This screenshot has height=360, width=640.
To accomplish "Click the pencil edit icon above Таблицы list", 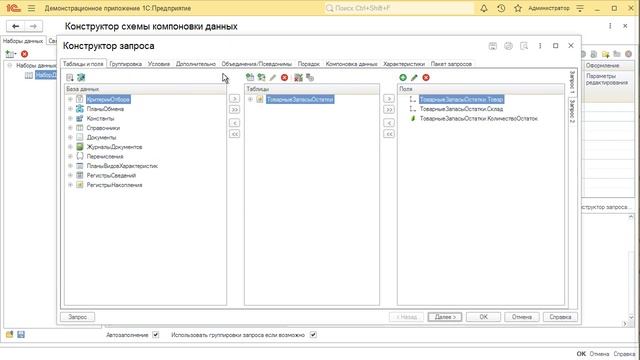I will tap(273, 77).
